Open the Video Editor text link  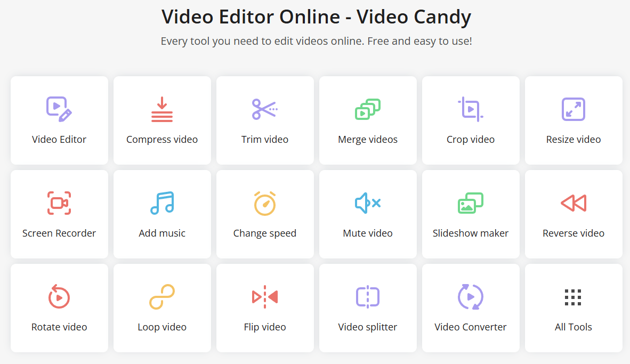coord(59,140)
